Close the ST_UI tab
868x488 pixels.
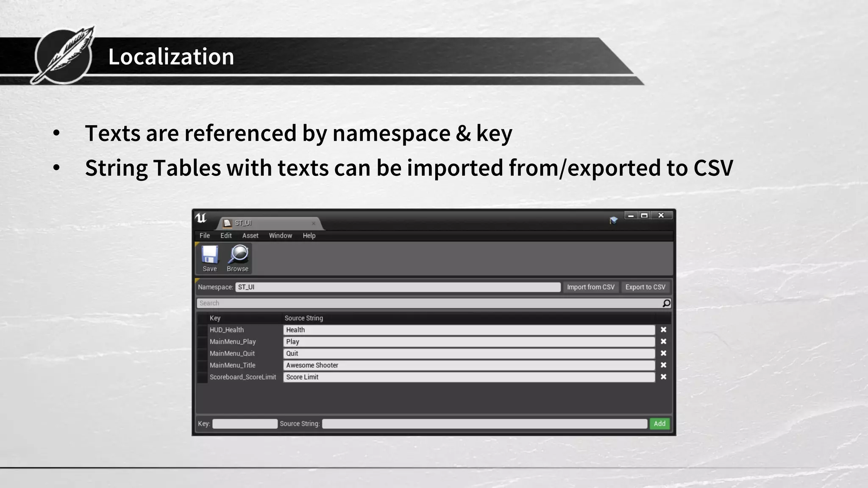[x=314, y=223]
